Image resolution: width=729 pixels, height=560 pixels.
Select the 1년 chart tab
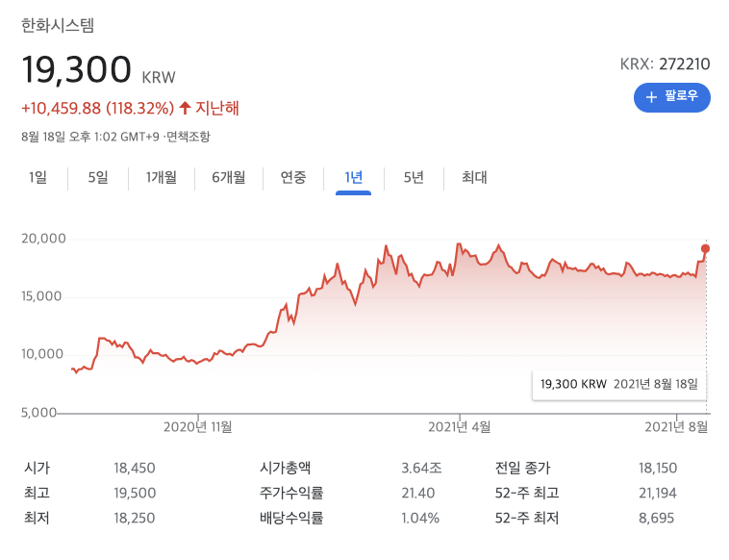353,177
